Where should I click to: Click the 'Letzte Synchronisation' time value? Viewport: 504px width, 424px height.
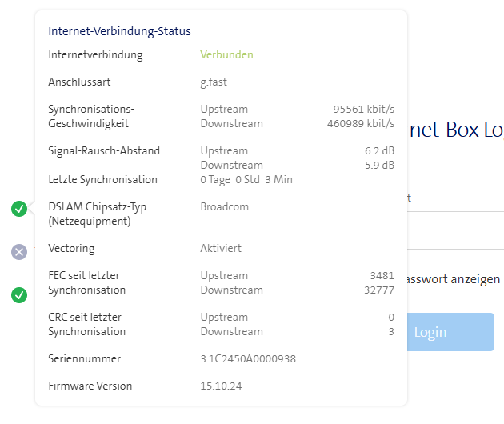[x=246, y=179]
